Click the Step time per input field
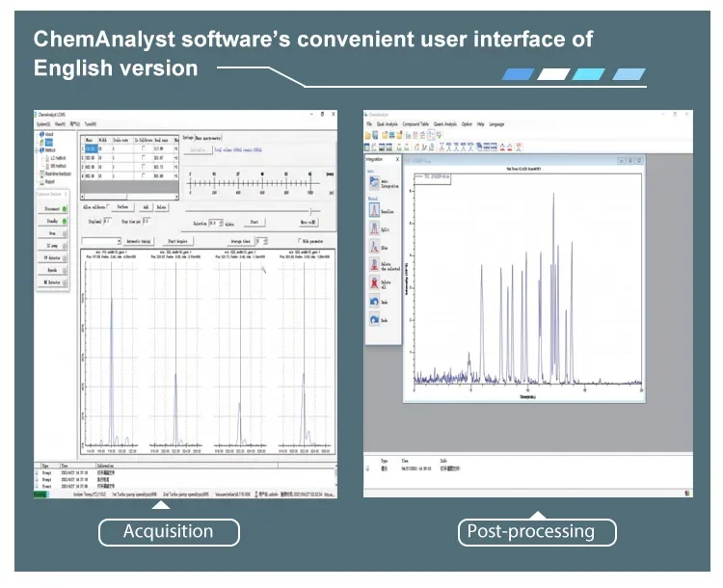 147,222
